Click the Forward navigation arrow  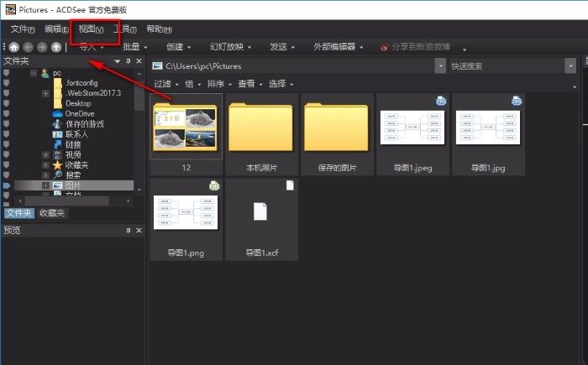(x=42, y=47)
